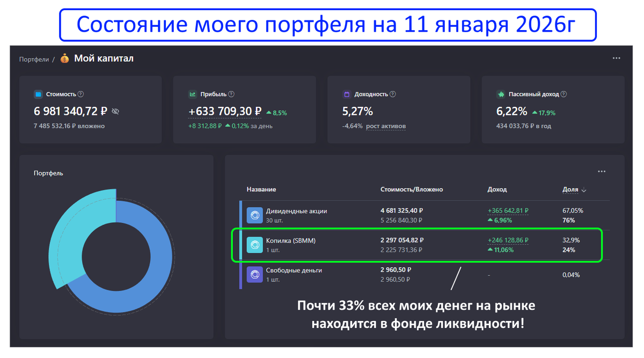Click the Пассивный доход piggy icon
644x358 pixels.
pos(501,94)
